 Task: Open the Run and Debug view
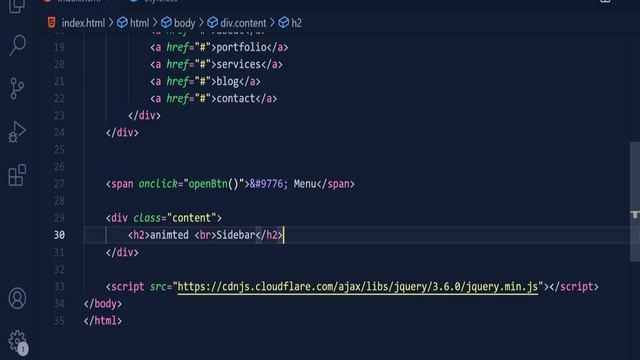[17, 132]
